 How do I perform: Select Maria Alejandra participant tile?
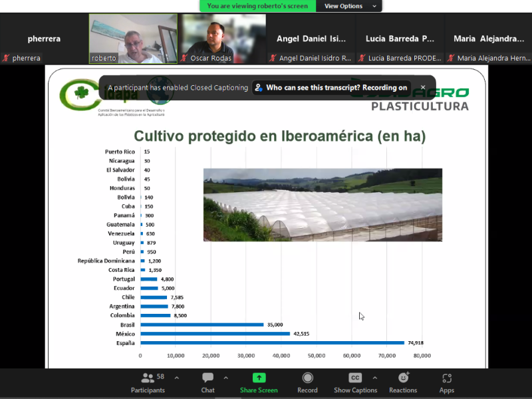click(488, 39)
